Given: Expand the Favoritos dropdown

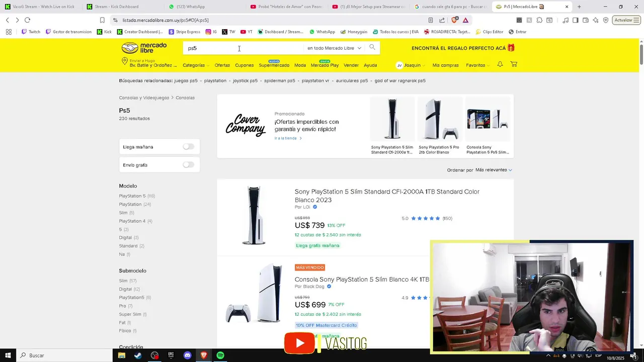Looking at the screenshot, I should click(x=477, y=65).
